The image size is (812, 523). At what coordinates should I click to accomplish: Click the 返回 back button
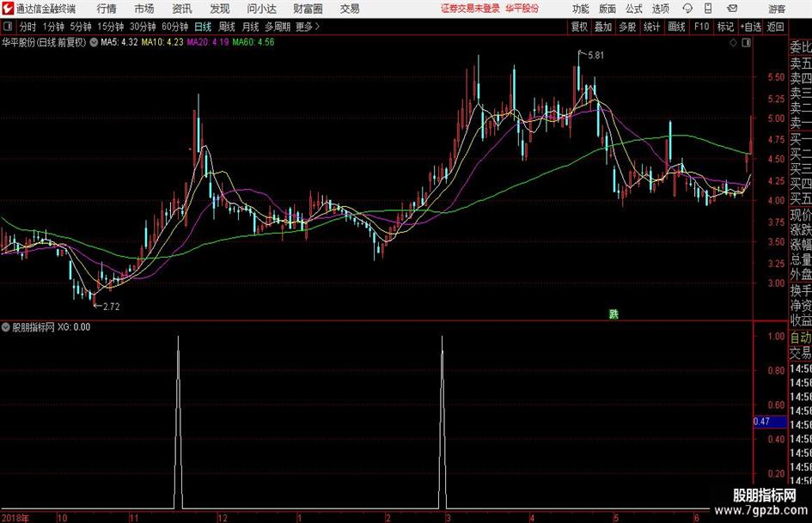775,27
